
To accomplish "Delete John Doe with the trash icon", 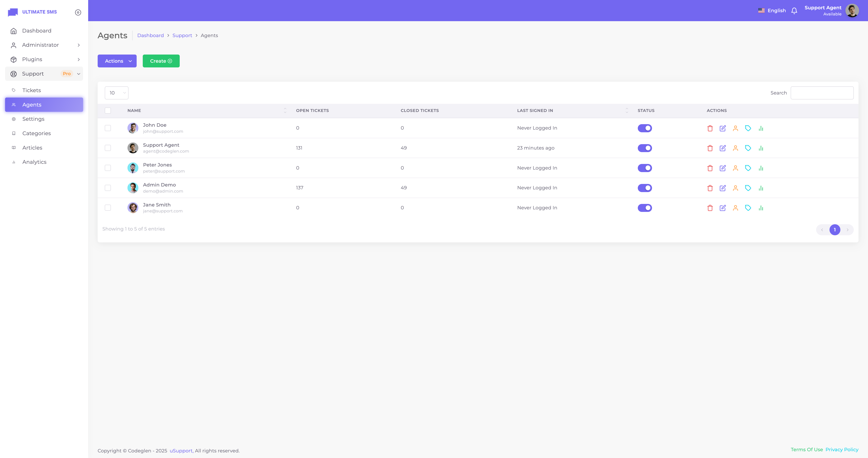I will tap(710, 128).
